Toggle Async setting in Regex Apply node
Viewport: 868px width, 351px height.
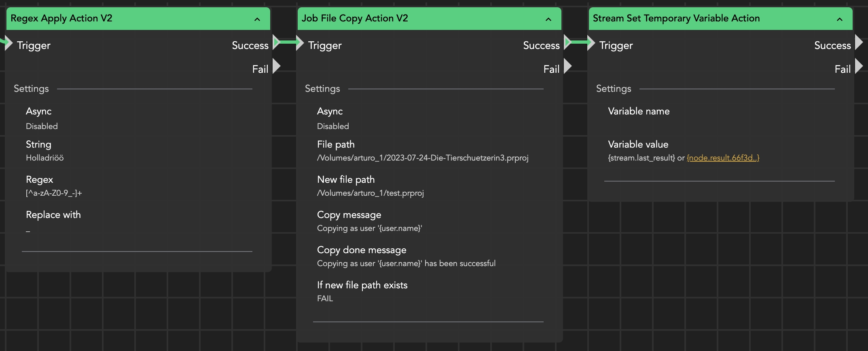point(42,126)
